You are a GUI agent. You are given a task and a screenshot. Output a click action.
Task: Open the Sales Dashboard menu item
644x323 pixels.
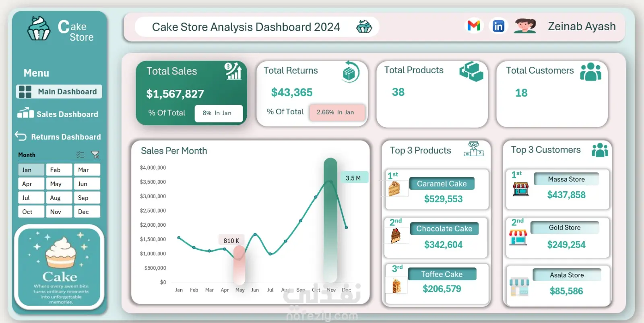click(58, 114)
